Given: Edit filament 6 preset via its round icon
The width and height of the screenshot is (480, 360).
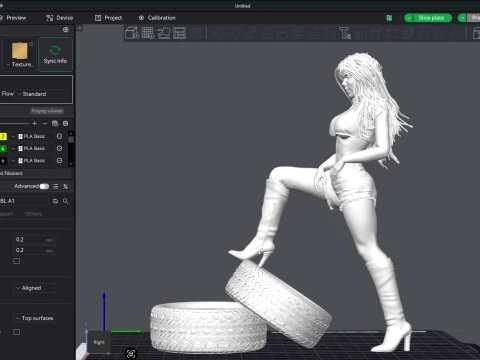Looking at the screenshot, I should pos(59,160).
